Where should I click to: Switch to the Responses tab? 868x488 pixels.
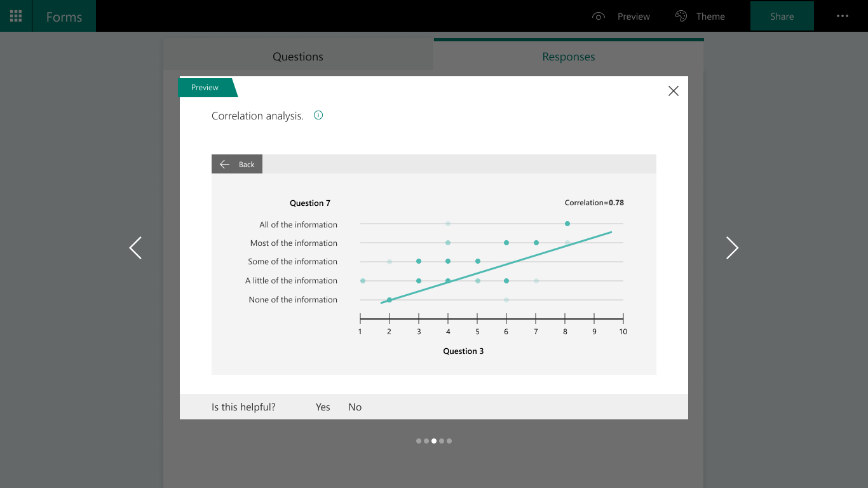click(x=569, y=57)
